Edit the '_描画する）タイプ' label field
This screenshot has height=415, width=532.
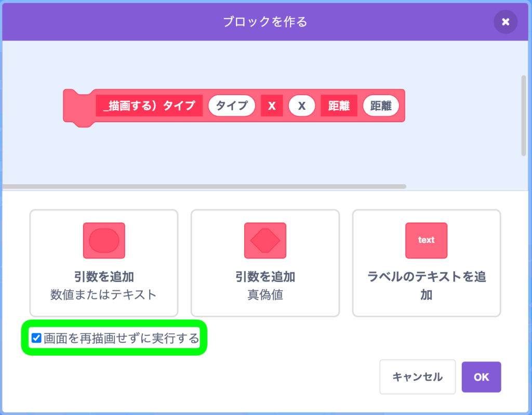tap(149, 106)
